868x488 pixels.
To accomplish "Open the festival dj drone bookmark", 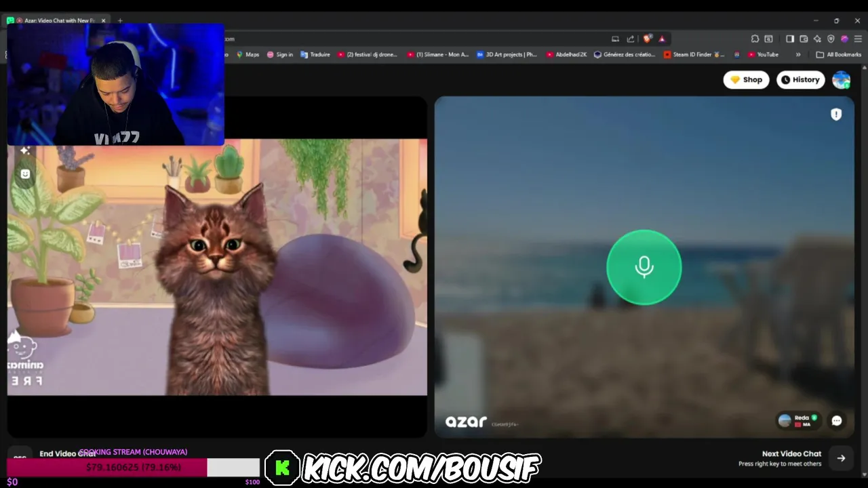I will click(x=368, y=54).
